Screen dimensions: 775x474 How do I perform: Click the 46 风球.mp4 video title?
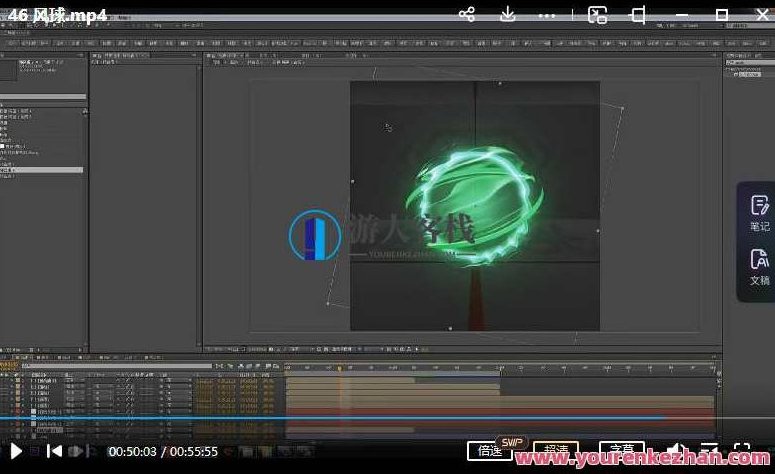60,15
